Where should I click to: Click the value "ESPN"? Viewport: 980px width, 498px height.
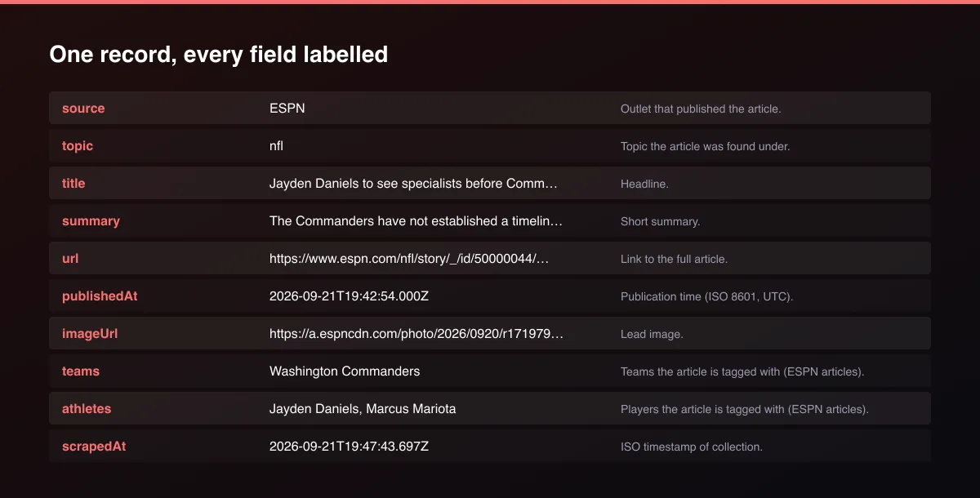pyautogui.click(x=287, y=109)
